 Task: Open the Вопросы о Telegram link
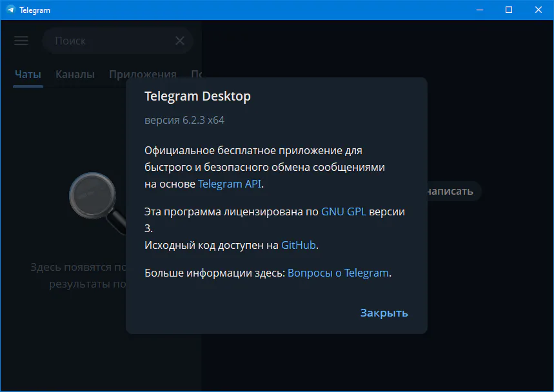(338, 273)
